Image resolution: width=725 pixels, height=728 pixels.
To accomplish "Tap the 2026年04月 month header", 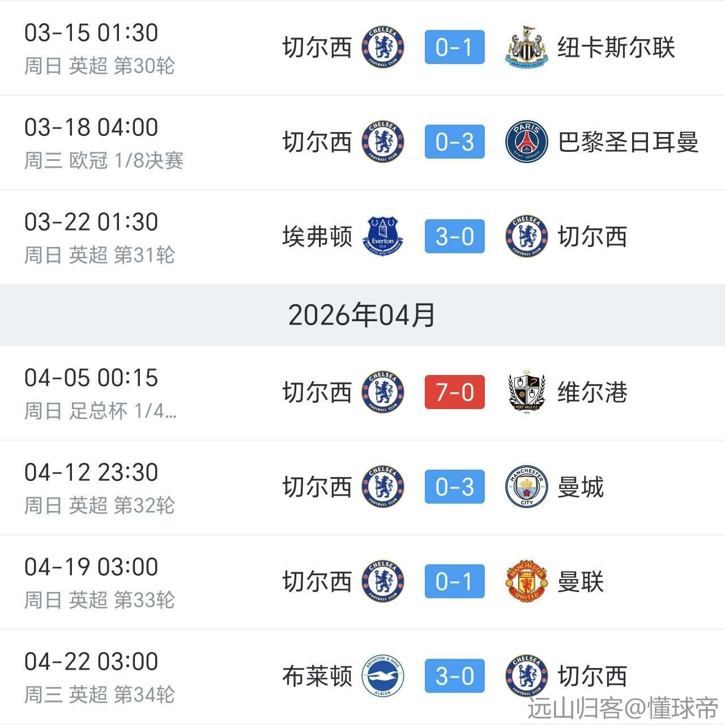I will (x=362, y=315).
